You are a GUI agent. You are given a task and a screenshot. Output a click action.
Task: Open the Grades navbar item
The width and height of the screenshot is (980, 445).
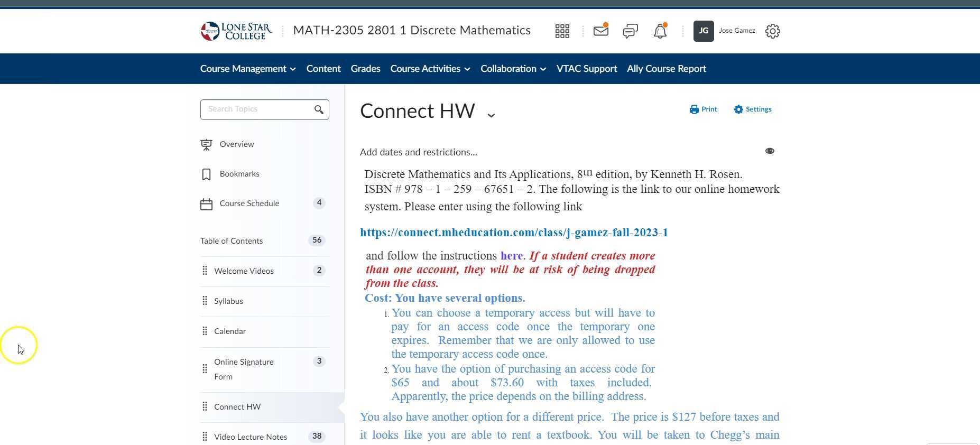(366, 69)
